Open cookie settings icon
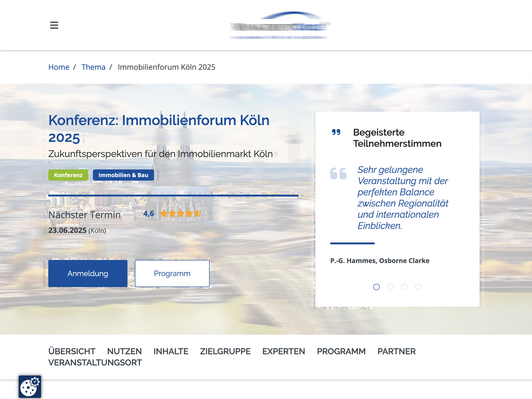The width and height of the screenshot is (532, 399). tap(30, 386)
